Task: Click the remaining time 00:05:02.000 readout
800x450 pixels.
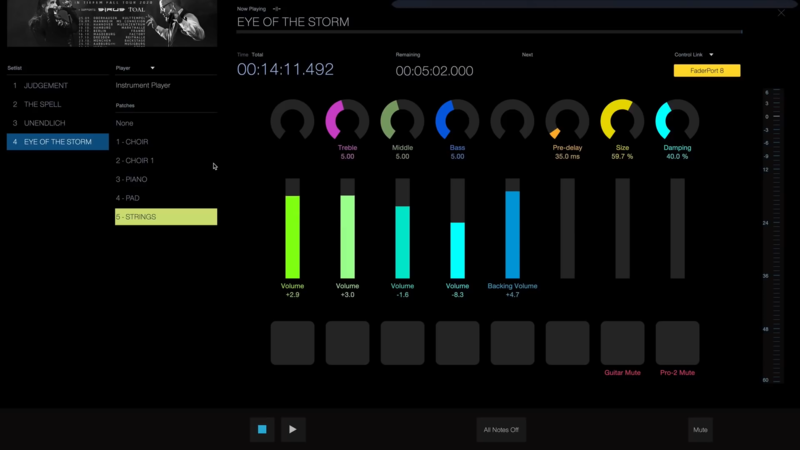Action: [x=434, y=71]
